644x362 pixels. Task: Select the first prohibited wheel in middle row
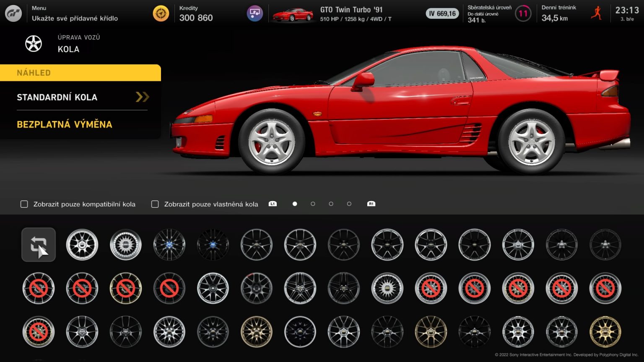click(x=39, y=288)
